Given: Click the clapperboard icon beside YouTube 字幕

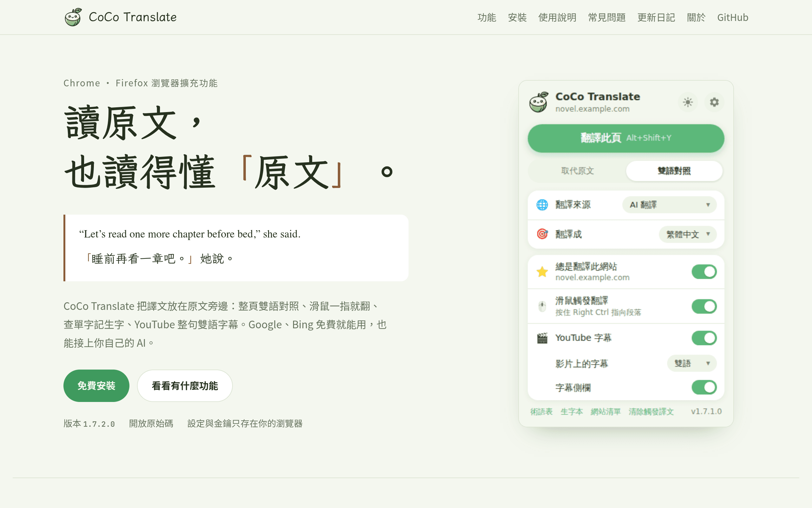Looking at the screenshot, I should (x=542, y=338).
